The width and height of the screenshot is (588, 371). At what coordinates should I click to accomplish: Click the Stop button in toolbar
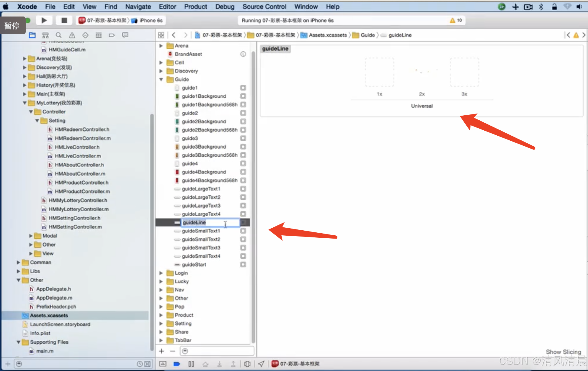[64, 20]
